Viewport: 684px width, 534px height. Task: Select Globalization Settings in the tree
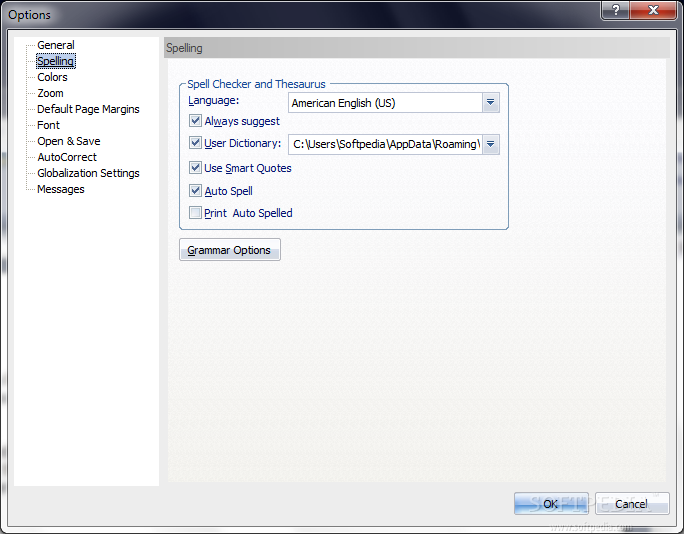[x=88, y=173]
